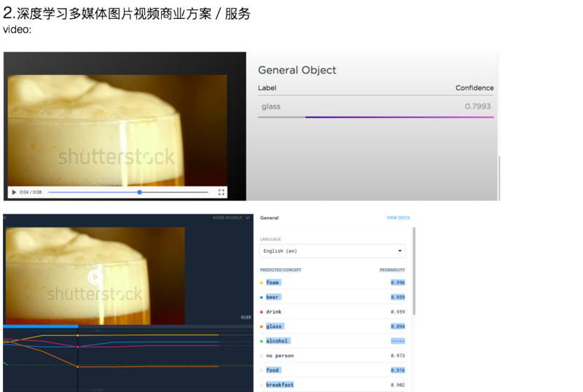
Task: Click the scrollbar of the General Object panel
Action: tap(499, 179)
